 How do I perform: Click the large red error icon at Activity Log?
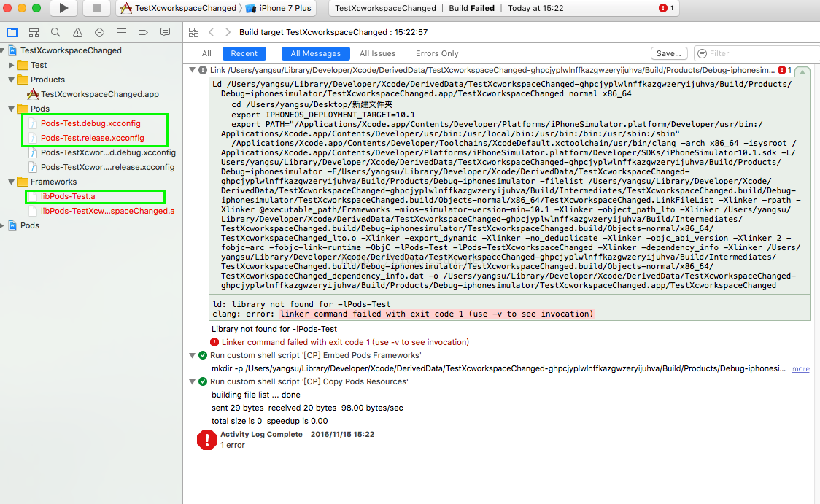(x=207, y=440)
